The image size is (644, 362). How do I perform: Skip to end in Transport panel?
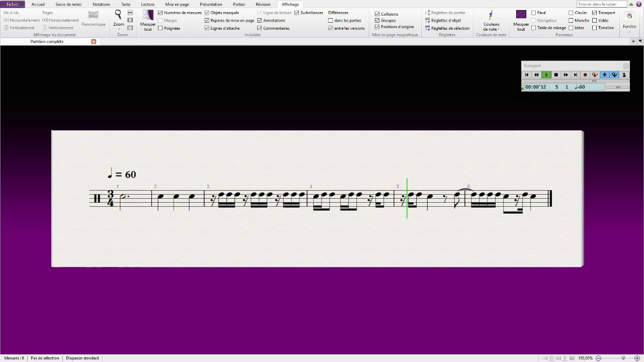click(576, 74)
